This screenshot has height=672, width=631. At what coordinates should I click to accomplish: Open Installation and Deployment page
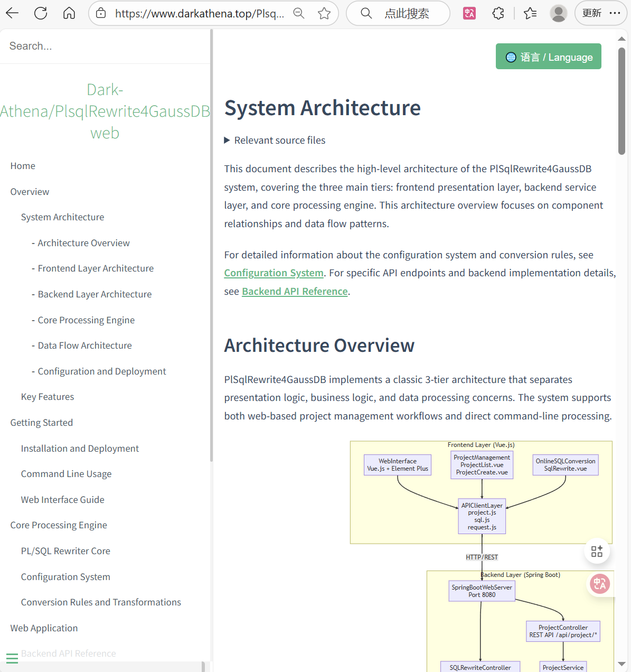80,449
